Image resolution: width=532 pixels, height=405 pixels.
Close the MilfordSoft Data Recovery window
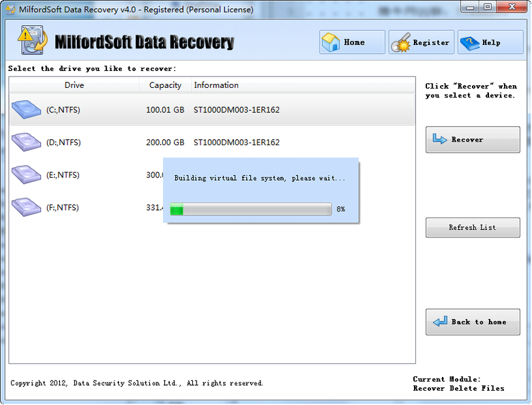coord(512,7)
